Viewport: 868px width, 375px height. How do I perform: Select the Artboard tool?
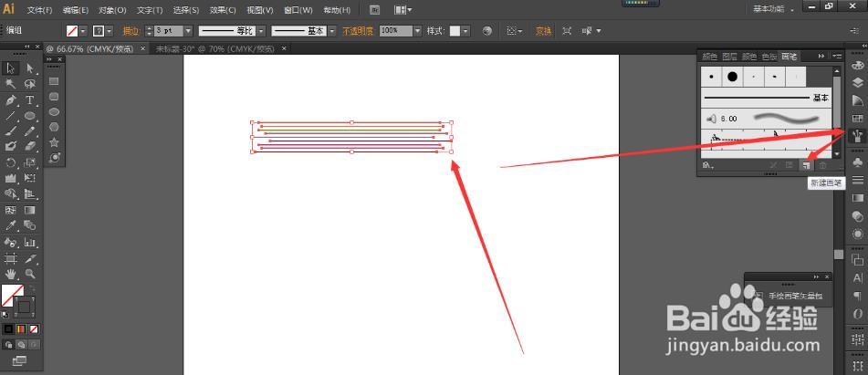(x=11, y=258)
